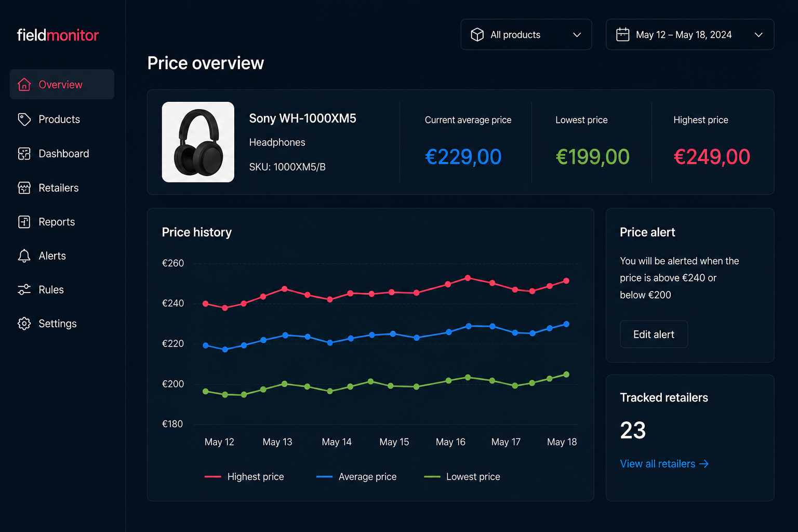Viewport: 798px width, 532px height.
Task: Click the May 15 axis label
Action: (x=394, y=442)
